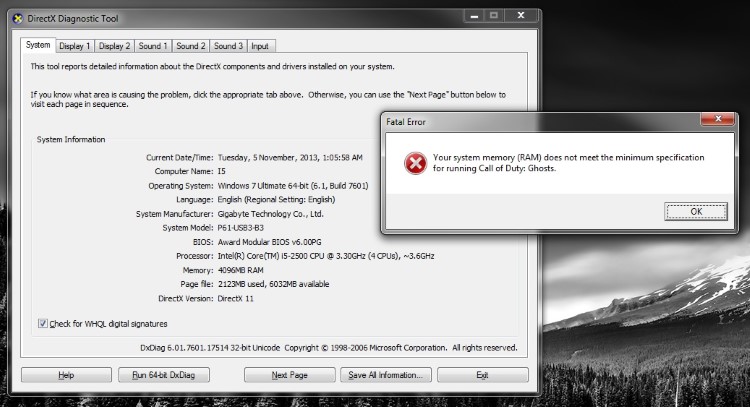The width and height of the screenshot is (750, 407).
Task: Click the Fatal Error title bar
Action: (540, 121)
